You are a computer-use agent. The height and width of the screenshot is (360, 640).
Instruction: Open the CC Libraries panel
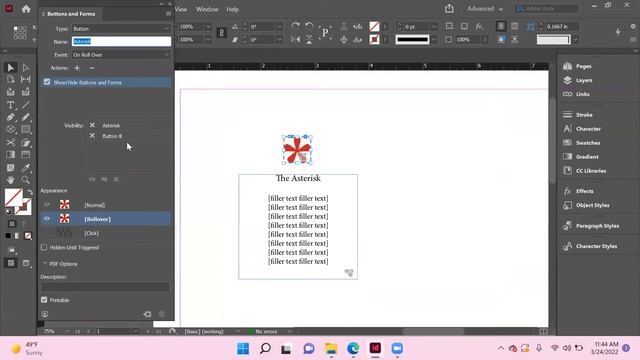point(584,171)
